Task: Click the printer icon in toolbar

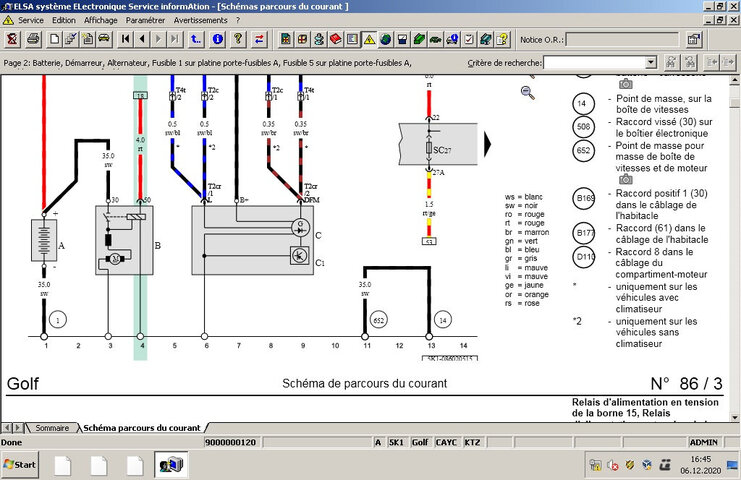Action: tap(33, 39)
